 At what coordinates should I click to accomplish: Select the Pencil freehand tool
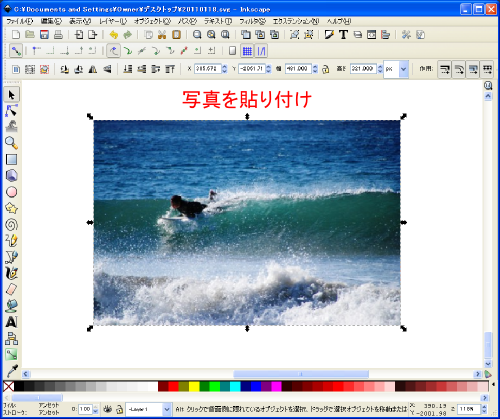pos(12,241)
